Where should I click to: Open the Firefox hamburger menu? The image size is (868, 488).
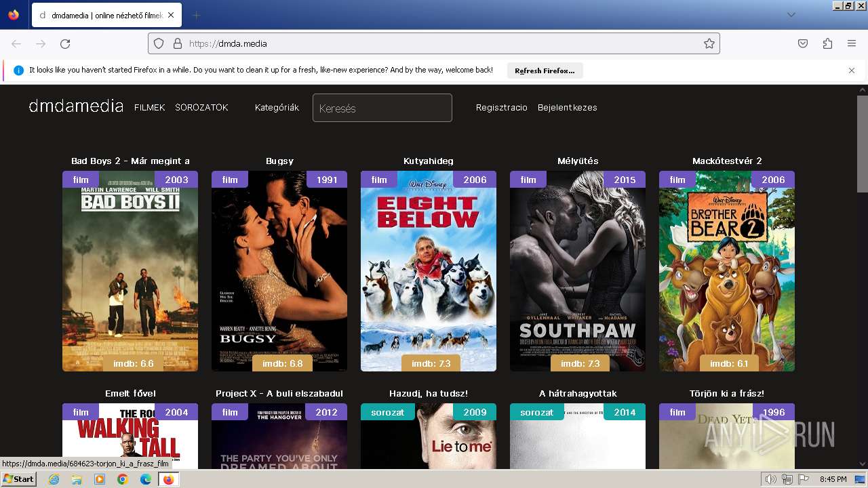852,43
